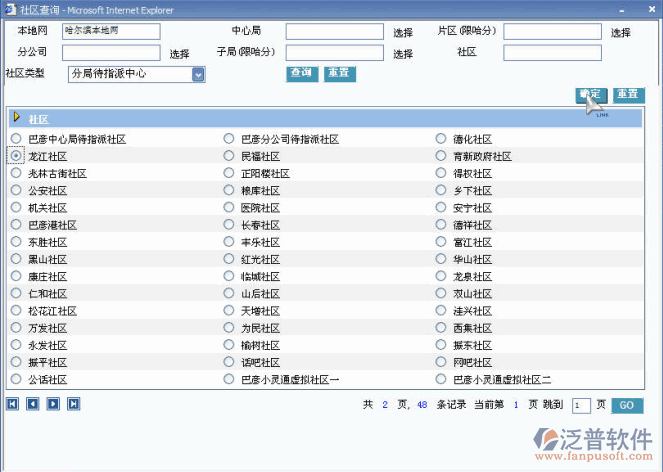Choose the 民福社区 radio option
The width and height of the screenshot is (663, 472).
pyautogui.click(x=229, y=156)
